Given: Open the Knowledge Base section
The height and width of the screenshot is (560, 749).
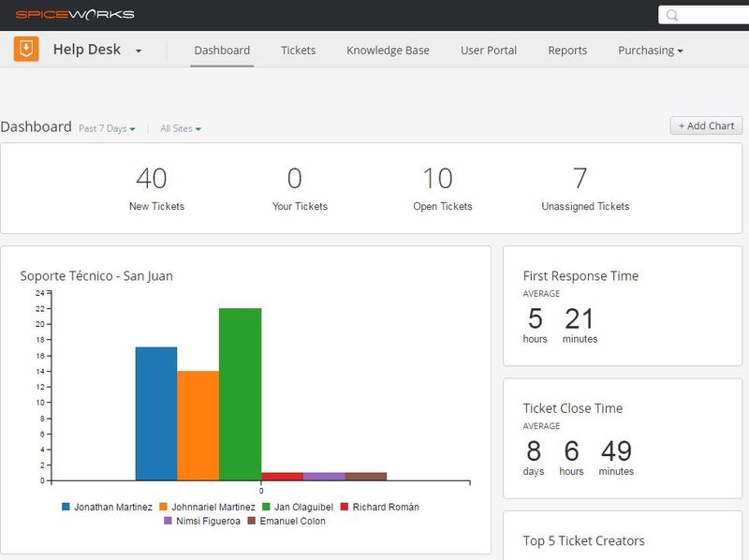Looking at the screenshot, I should tap(388, 50).
